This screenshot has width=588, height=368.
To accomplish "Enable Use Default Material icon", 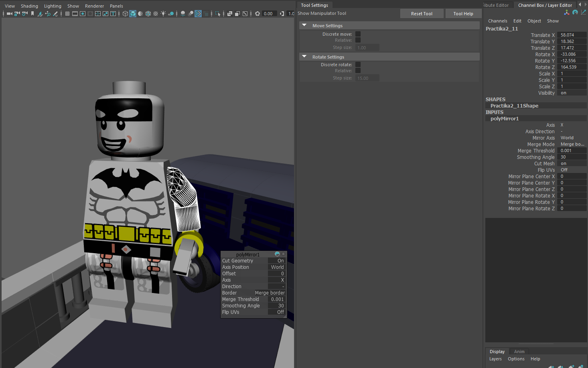I will (x=140, y=14).
